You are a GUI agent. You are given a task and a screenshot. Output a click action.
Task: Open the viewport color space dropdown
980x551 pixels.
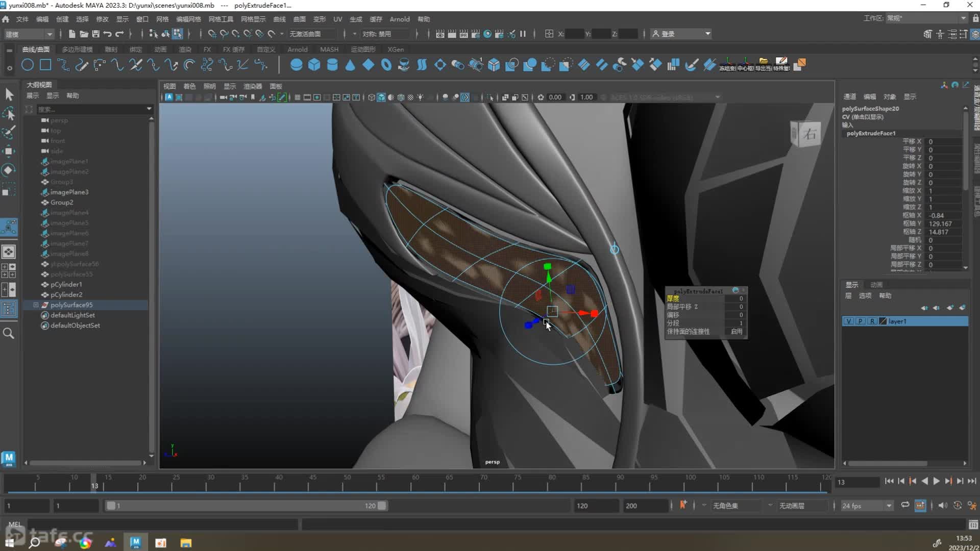(x=717, y=97)
